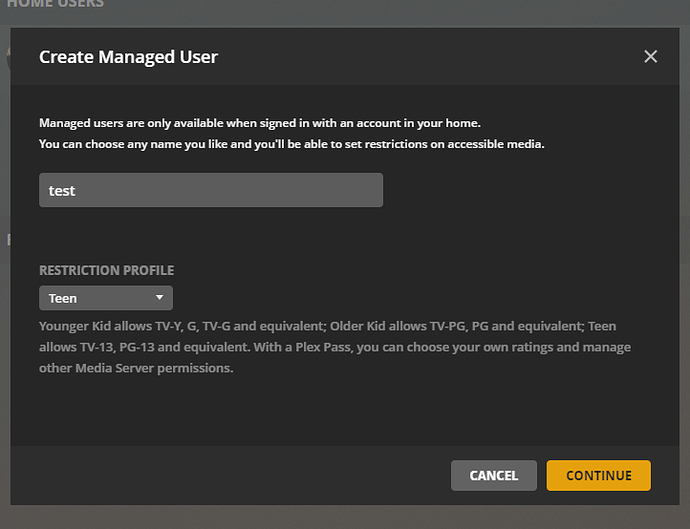This screenshot has height=529, width=690.
Task: Click the X icon in dialog header
Action: tap(651, 57)
